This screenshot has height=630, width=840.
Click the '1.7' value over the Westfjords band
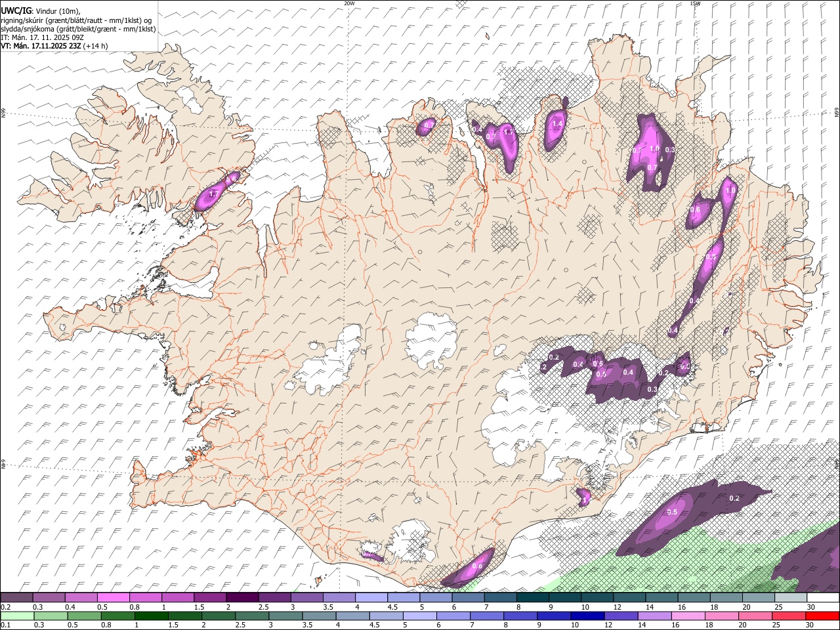pos(213,194)
